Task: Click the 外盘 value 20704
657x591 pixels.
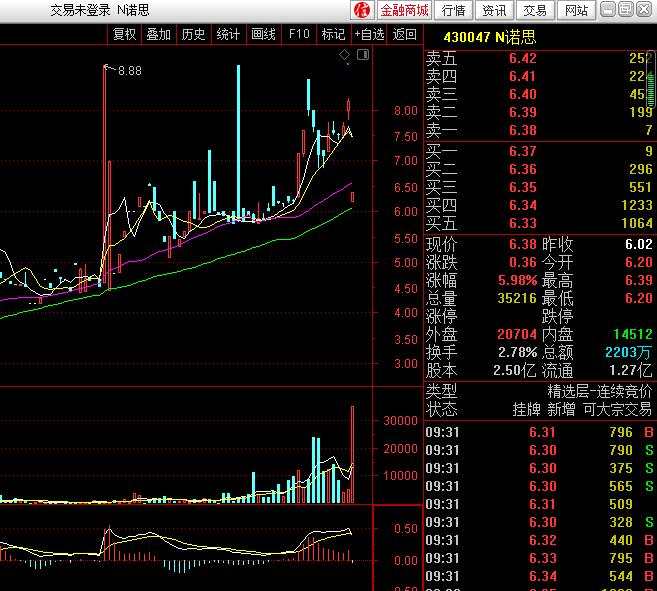Action: point(517,334)
